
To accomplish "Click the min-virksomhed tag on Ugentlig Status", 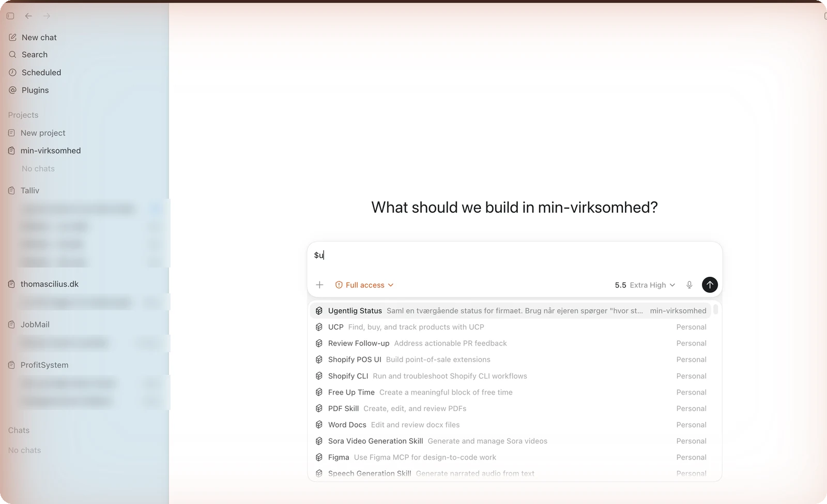I will 678,310.
